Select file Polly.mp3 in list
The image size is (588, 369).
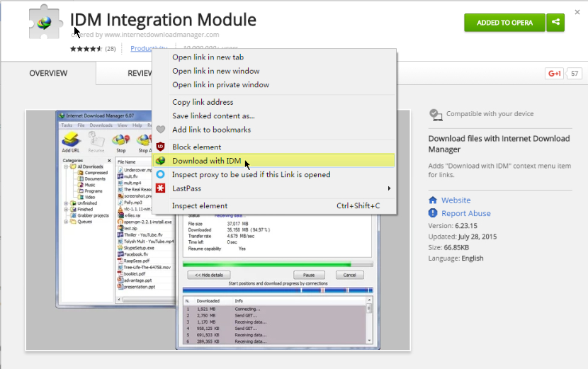point(130,203)
